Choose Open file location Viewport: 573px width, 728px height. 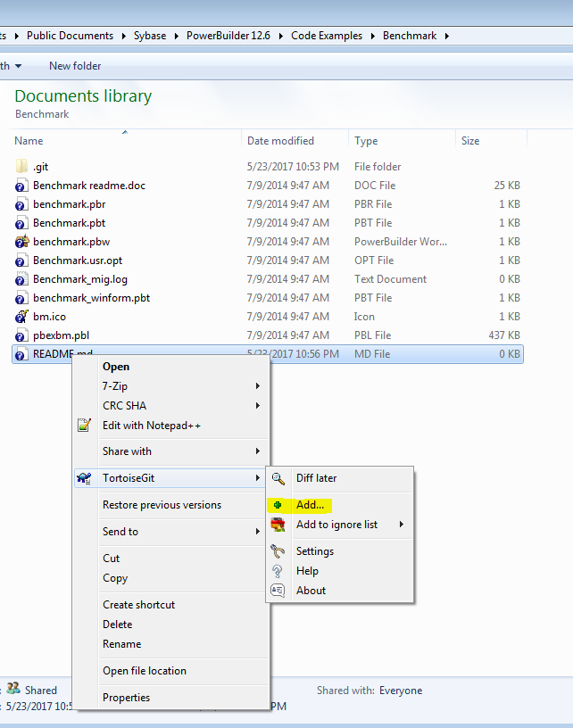click(x=145, y=671)
